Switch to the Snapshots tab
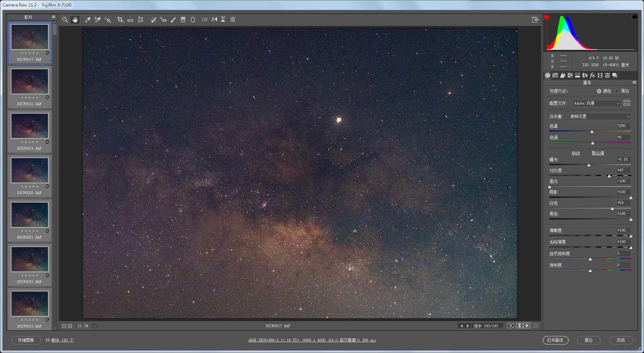This screenshot has width=644, height=353. [x=615, y=75]
